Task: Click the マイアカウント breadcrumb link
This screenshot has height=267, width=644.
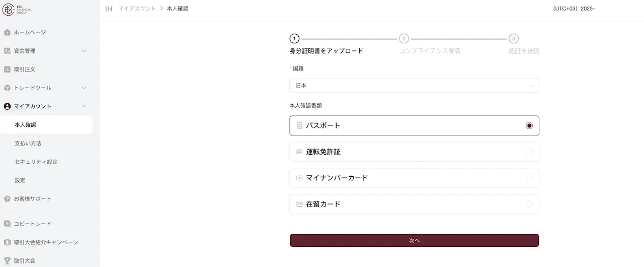Action: 137,9
